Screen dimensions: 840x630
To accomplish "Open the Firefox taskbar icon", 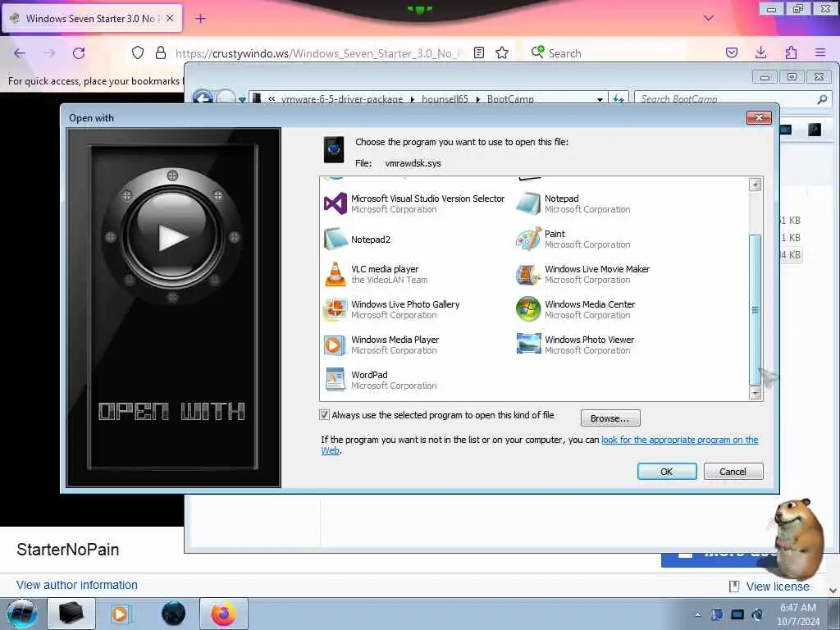I will click(x=223, y=614).
